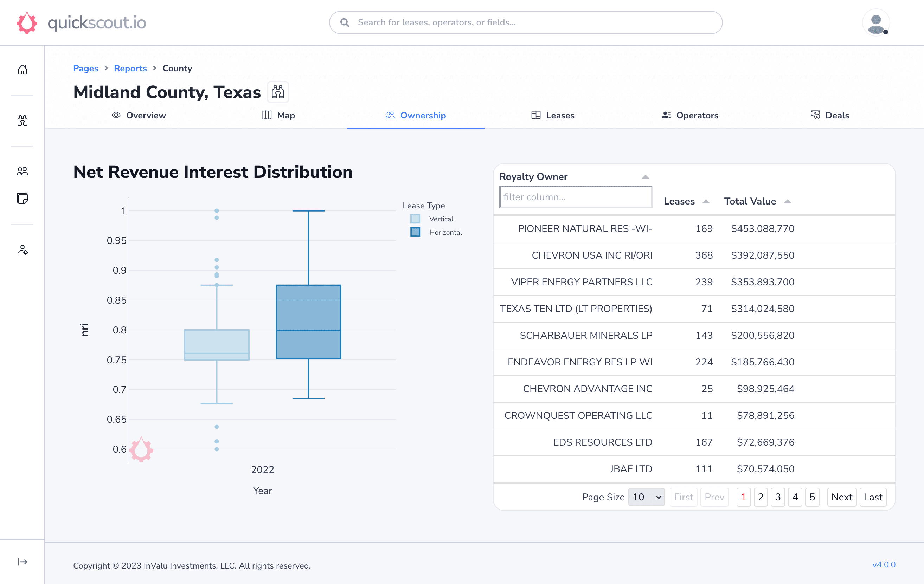Go to the Next page
The width and height of the screenshot is (924, 584).
click(842, 497)
